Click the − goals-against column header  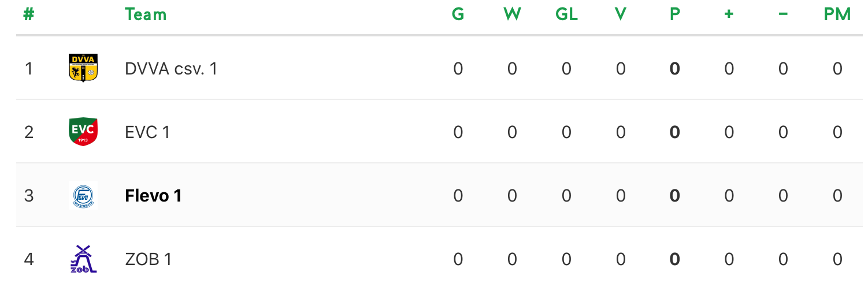click(783, 14)
